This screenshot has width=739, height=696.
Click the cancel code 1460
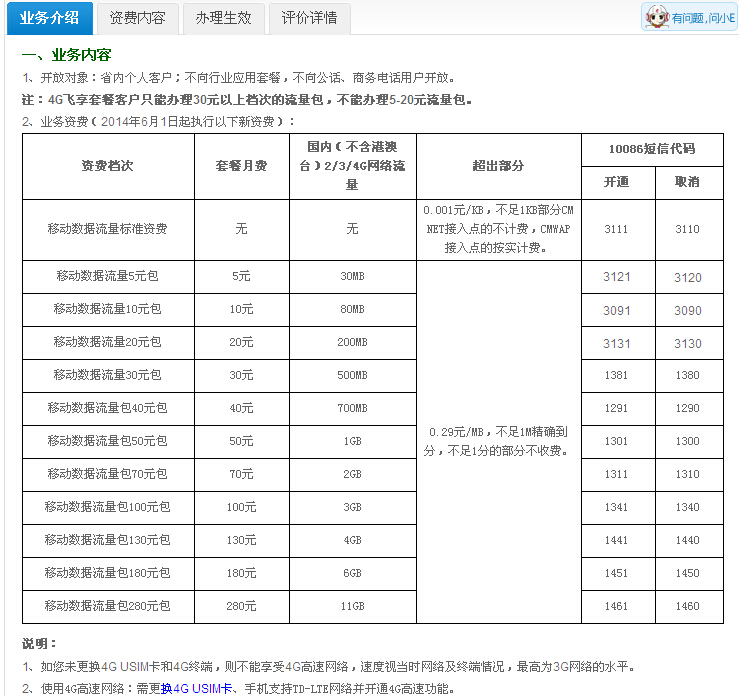(687, 606)
